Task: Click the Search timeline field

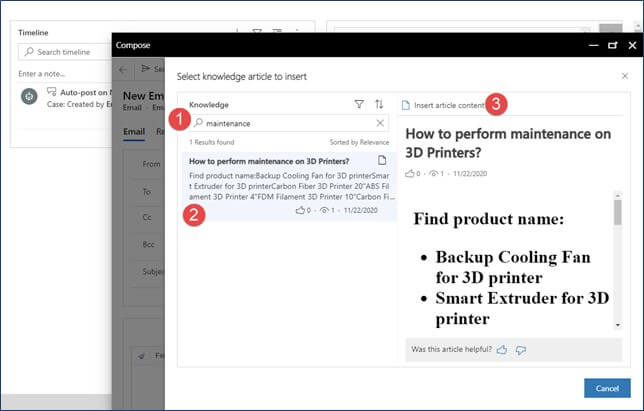Action: click(x=65, y=52)
